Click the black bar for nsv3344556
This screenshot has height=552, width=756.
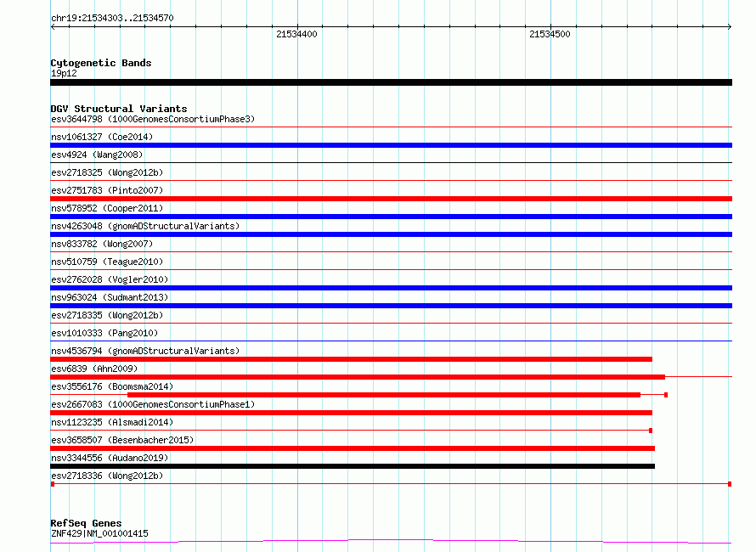tap(353, 466)
